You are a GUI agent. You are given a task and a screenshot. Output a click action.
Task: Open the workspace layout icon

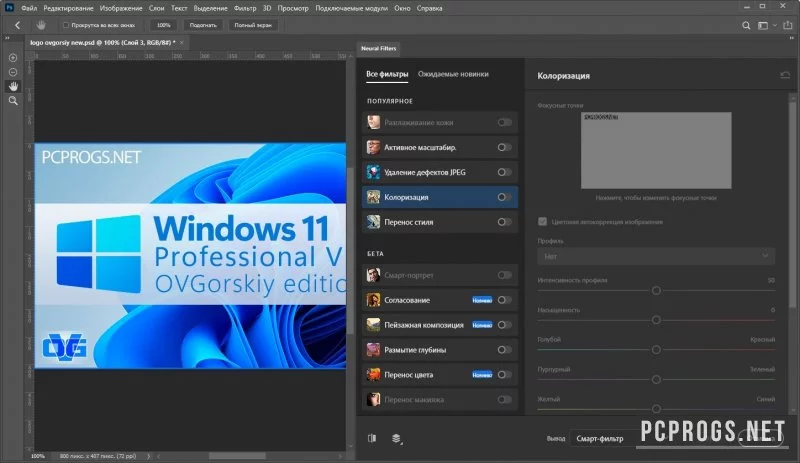(763, 26)
